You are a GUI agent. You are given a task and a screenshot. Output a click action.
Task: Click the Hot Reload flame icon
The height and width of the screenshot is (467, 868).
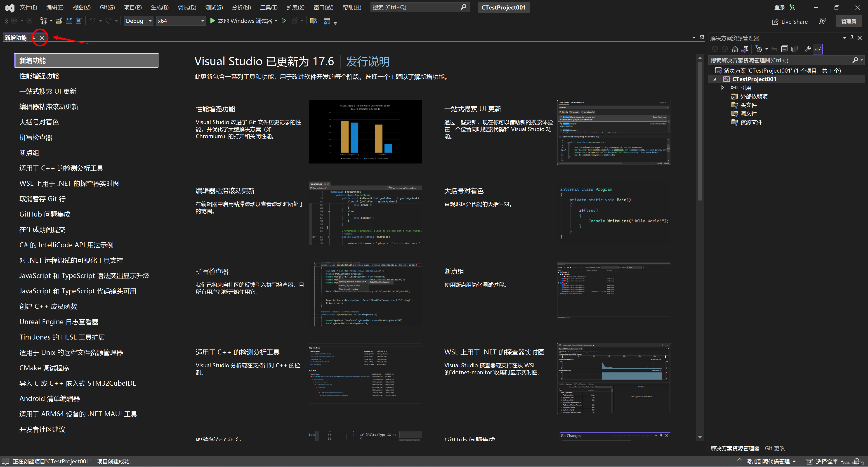(295, 21)
